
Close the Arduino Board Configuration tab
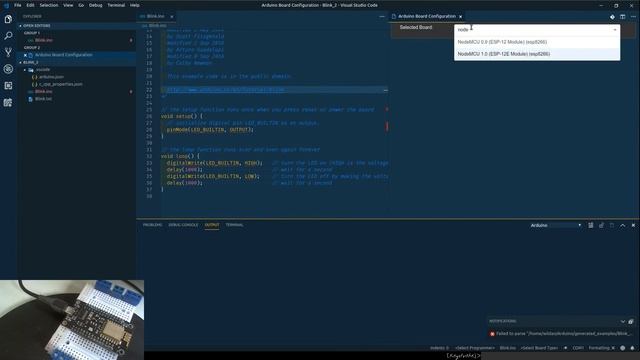pyautogui.click(x=460, y=17)
